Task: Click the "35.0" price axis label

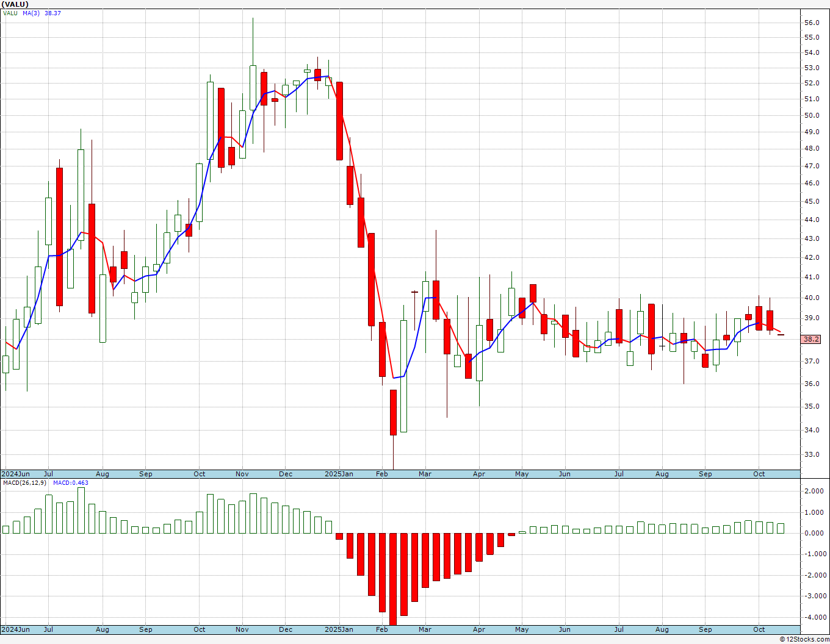Action: [x=812, y=406]
